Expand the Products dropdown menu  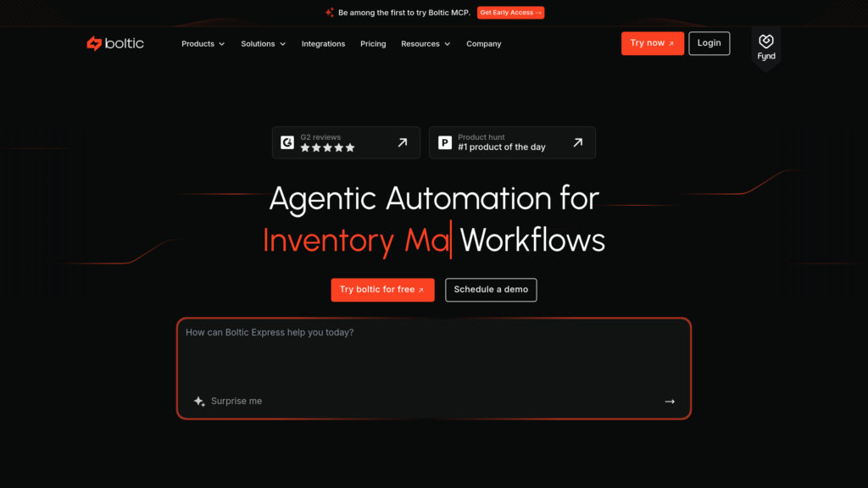point(203,44)
